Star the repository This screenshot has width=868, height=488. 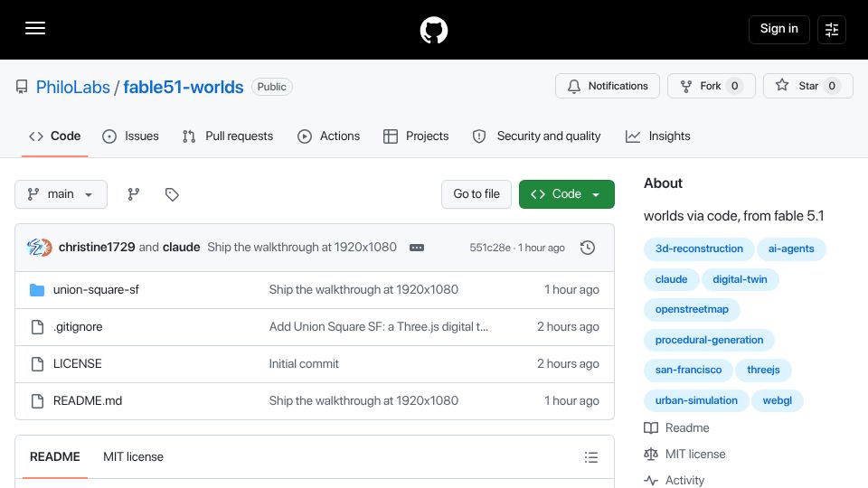[808, 86]
